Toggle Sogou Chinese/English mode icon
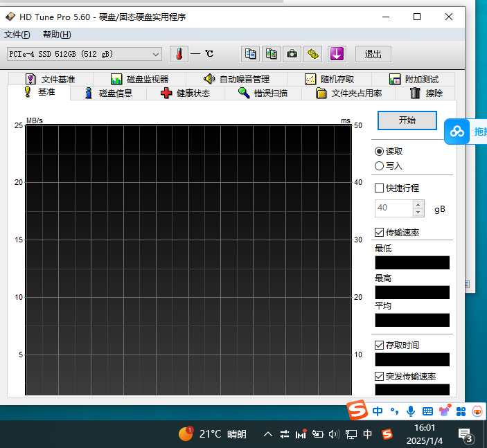Screen dimensions: 487x448 [378, 411]
